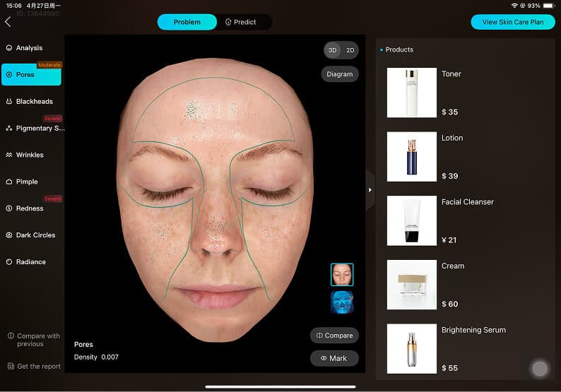The image size is (561, 392).
Task: Open the Toner product image
Action: [x=412, y=93]
